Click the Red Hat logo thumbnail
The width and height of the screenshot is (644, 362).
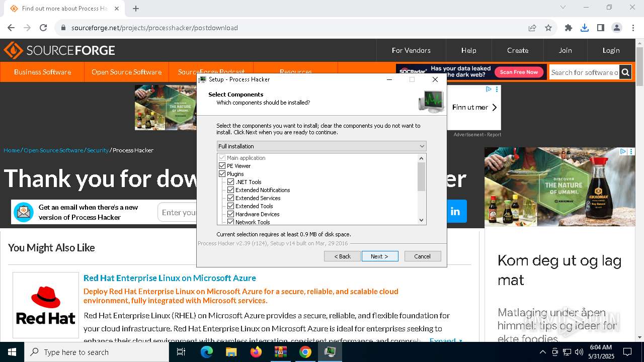46,305
